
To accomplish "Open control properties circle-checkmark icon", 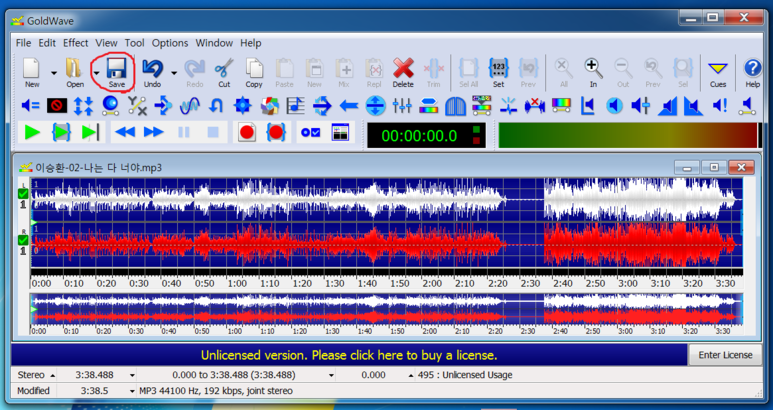I will pyautogui.click(x=311, y=132).
